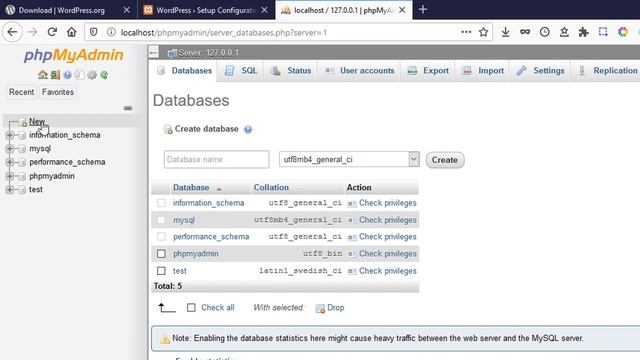The width and height of the screenshot is (640, 360).
Task: Open browser history clock icon
Action: click(x=544, y=32)
